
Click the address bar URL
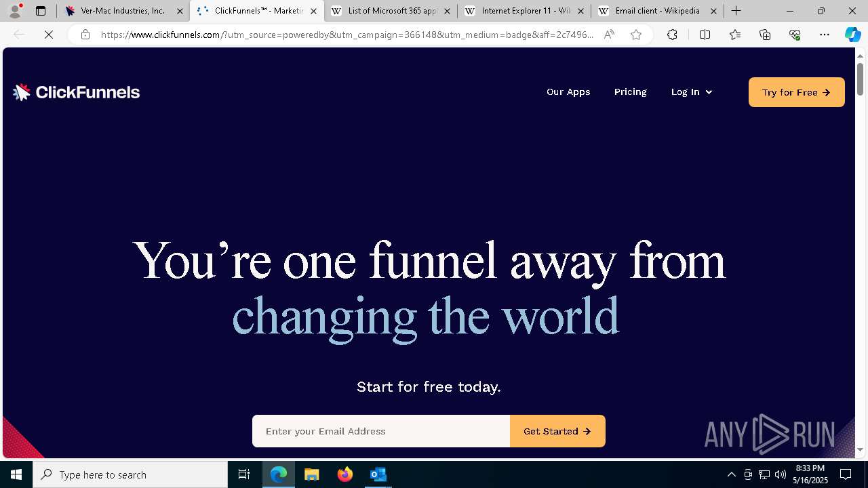click(x=347, y=35)
